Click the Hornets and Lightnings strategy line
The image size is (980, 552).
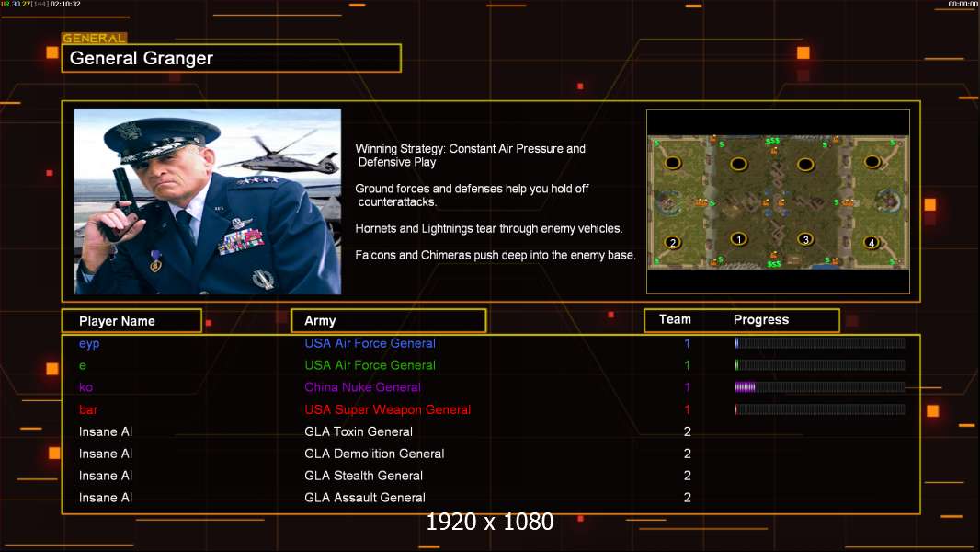coord(489,229)
